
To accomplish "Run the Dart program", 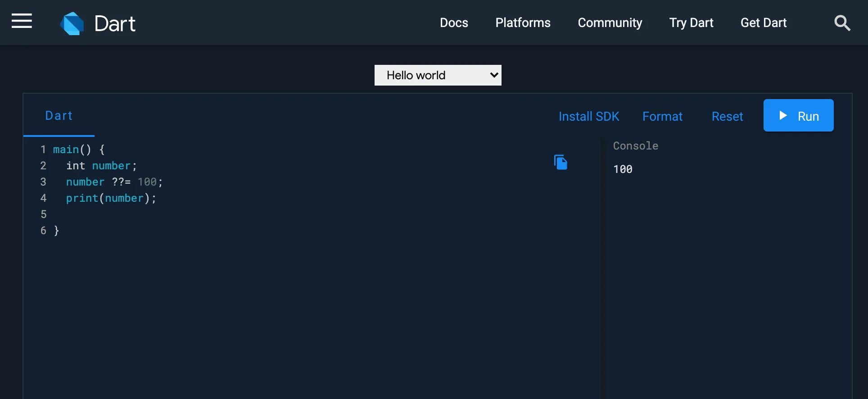I will (798, 115).
